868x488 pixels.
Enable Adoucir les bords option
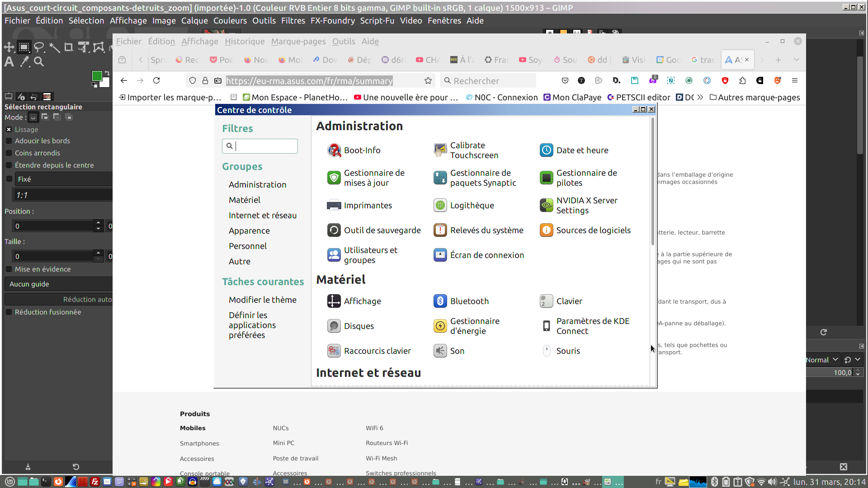(9, 141)
